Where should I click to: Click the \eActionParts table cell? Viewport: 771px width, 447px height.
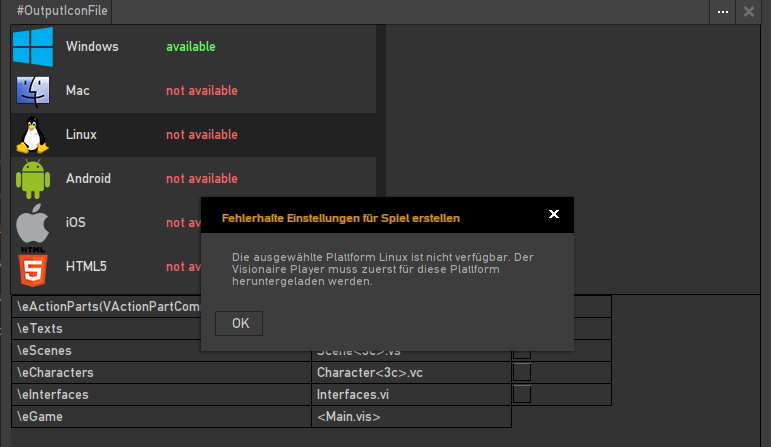(x=107, y=306)
